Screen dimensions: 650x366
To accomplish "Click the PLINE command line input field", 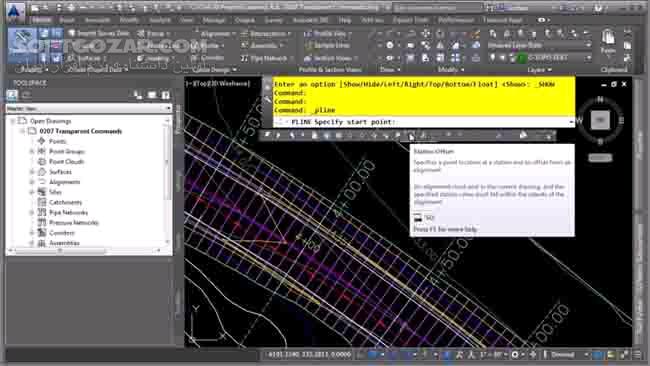I will [x=423, y=122].
